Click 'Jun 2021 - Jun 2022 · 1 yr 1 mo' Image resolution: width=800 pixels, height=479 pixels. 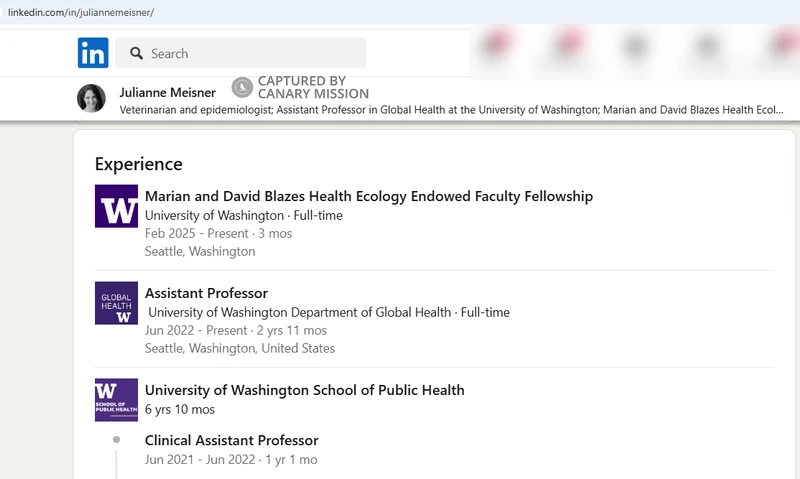click(231, 459)
